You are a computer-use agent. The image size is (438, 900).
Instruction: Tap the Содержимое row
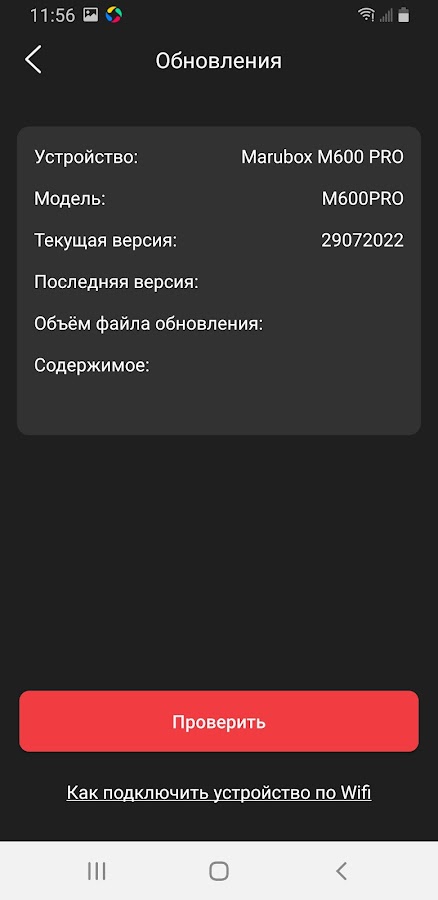(219, 366)
